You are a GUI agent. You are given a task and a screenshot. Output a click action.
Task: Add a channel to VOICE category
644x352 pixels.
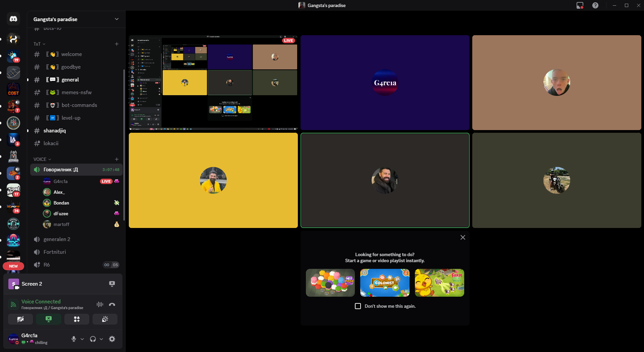click(117, 159)
